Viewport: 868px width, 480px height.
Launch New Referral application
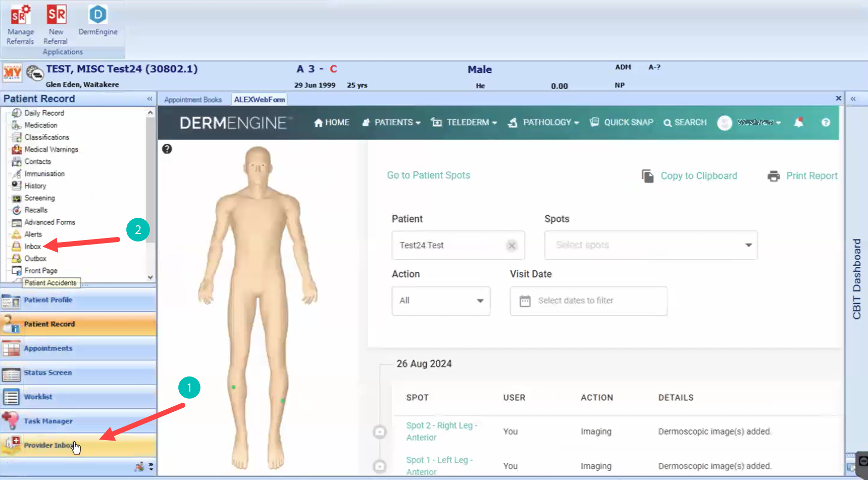click(56, 25)
